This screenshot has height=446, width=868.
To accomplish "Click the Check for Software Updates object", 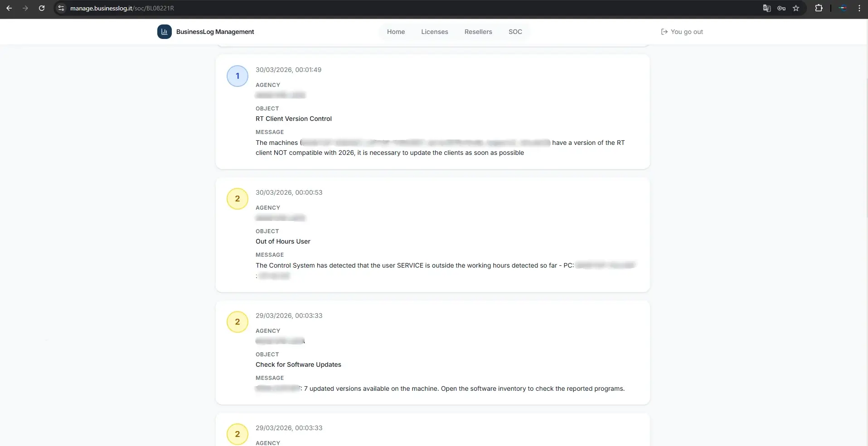I will pos(298,364).
